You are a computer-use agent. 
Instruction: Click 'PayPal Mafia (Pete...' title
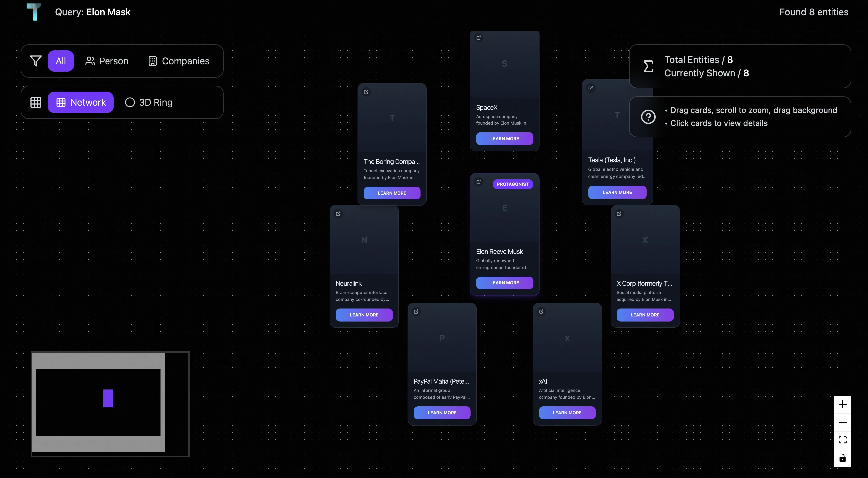[x=441, y=381]
